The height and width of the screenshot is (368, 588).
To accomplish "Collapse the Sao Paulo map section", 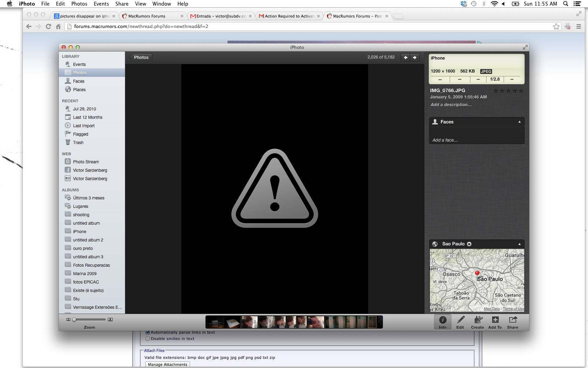I will pos(519,244).
